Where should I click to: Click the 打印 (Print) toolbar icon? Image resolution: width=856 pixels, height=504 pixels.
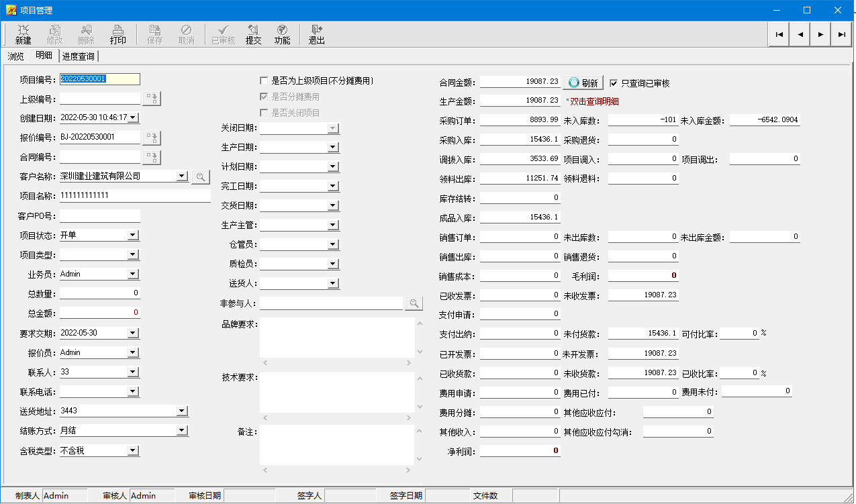pos(118,34)
